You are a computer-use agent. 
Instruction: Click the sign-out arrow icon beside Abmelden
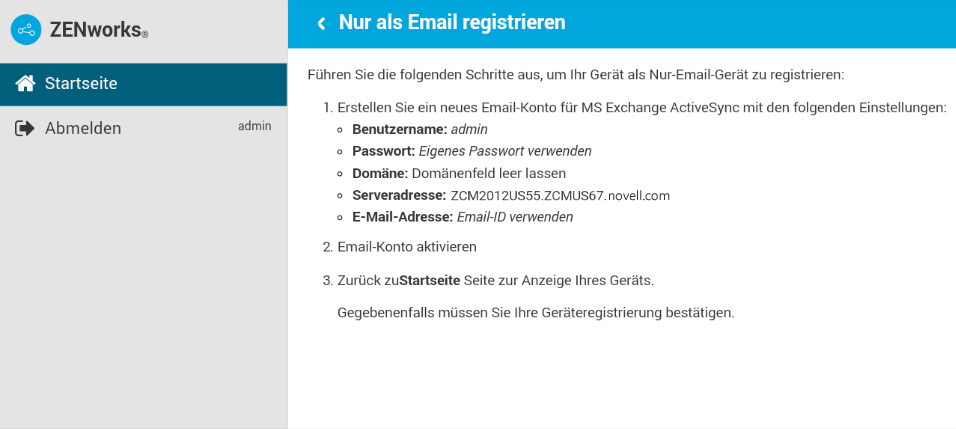[x=26, y=129]
